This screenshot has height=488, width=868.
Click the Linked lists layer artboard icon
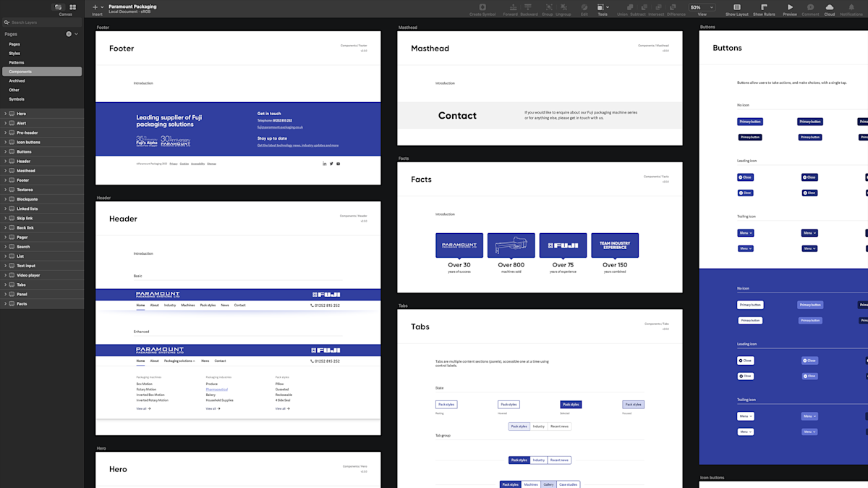(x=12, y=209)
